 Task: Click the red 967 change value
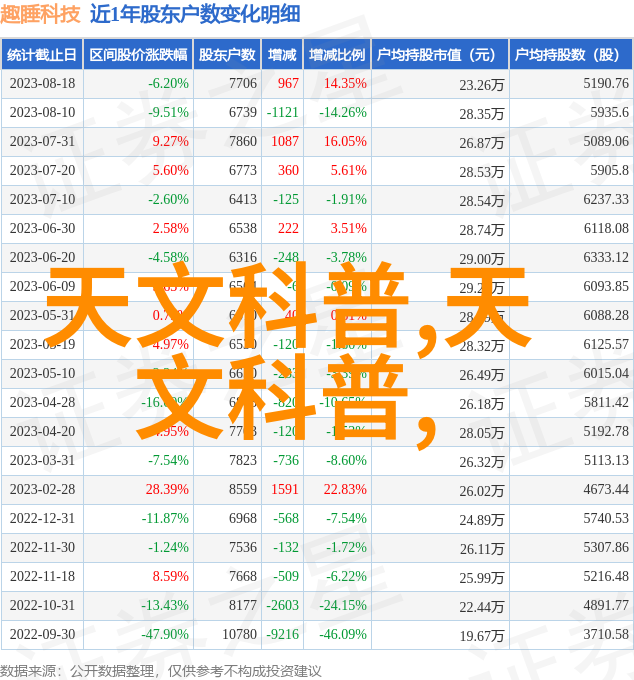pyautogui.click(x=288, y=83)
